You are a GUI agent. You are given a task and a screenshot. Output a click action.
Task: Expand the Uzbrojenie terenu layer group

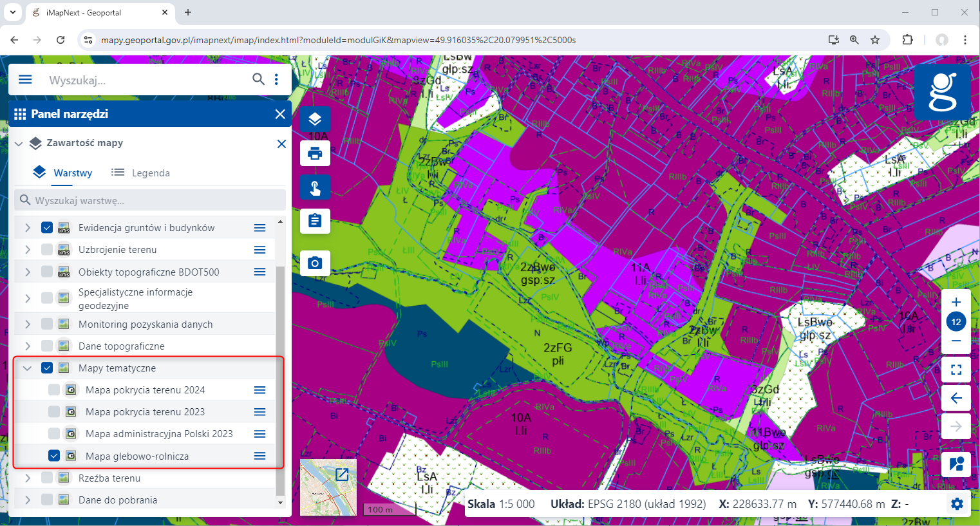click(27, 250)
